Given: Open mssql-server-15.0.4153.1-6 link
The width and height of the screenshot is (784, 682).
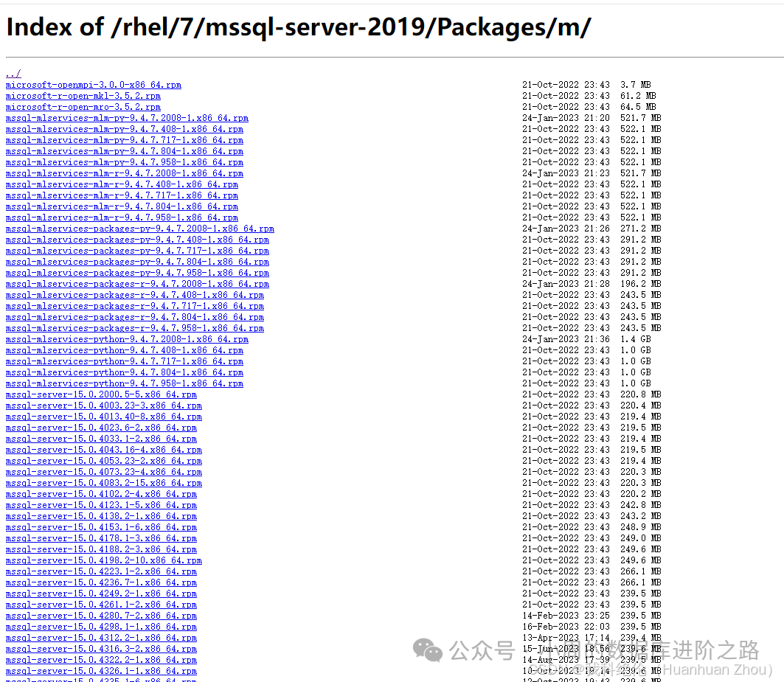Looking at the screenshot, I should pos(102,527).
